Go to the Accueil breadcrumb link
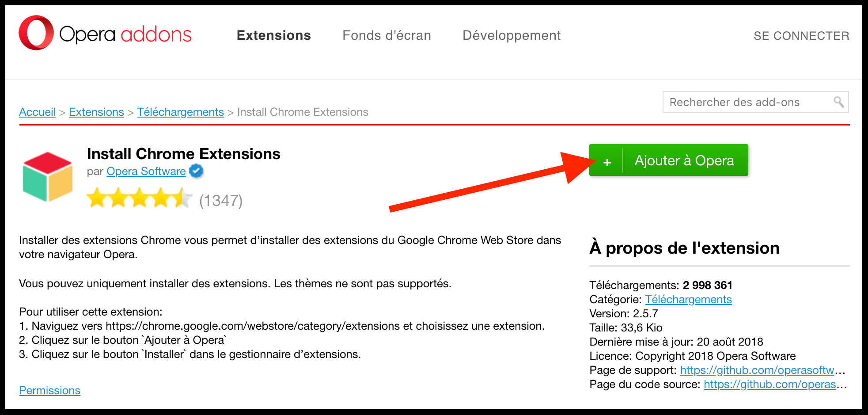The height and width of the screenshot is (415, 868). pyautogui.click(x=38, y=112)
